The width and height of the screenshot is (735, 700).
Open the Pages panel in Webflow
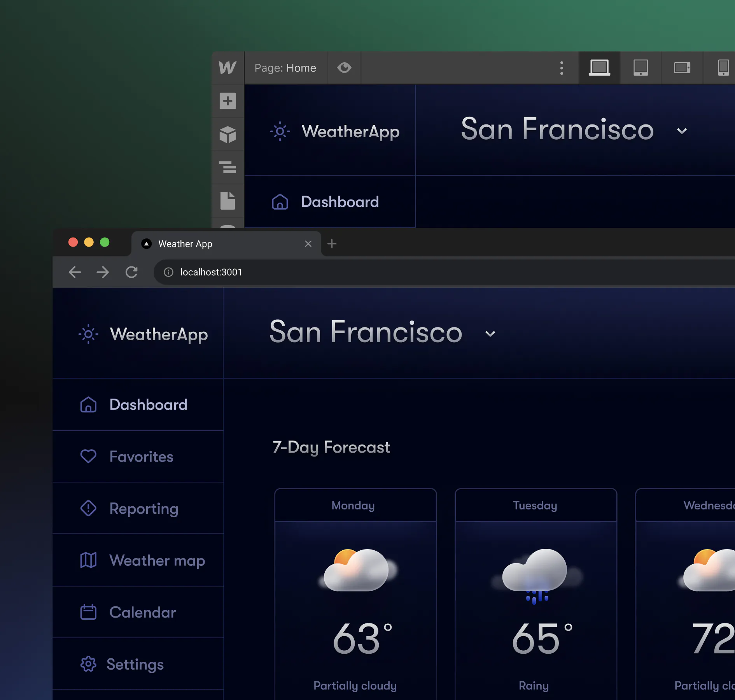pos(227,201)
